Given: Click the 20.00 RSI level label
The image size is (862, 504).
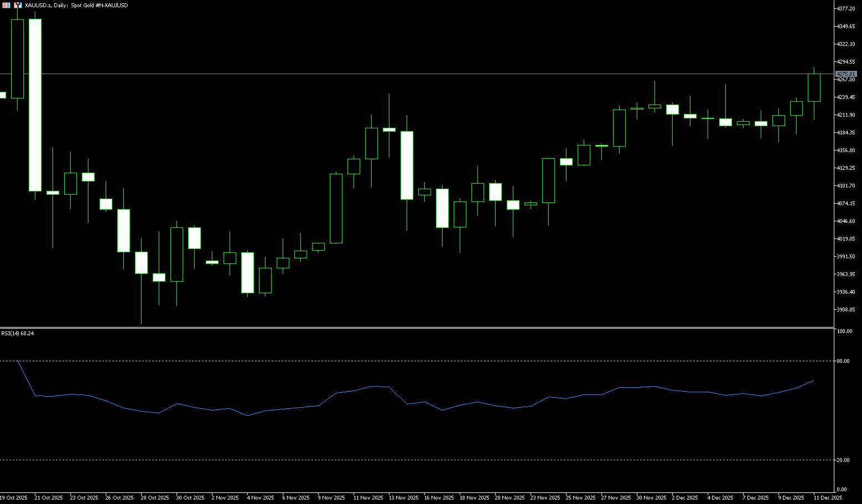Looking at the screenshot, I should click(843, 460).
